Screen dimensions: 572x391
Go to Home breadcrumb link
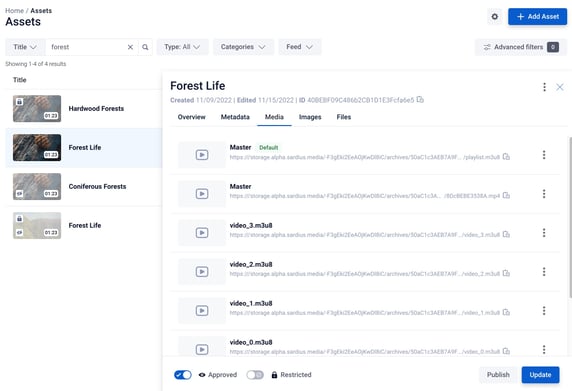pyautogui.click(x=14, y=11)
